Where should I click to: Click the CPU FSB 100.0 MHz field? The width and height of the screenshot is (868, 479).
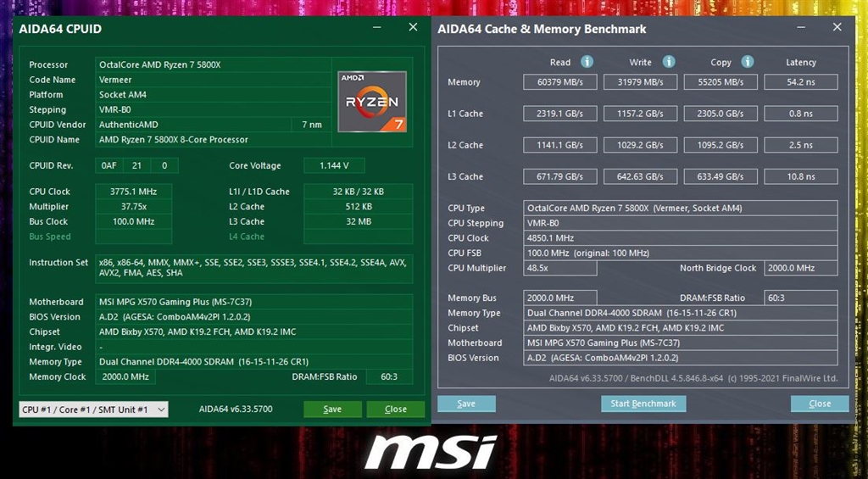click(681, 253)
